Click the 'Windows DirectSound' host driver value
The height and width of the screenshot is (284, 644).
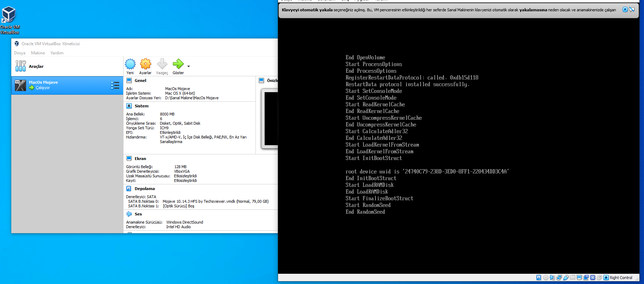coord(185,222)
